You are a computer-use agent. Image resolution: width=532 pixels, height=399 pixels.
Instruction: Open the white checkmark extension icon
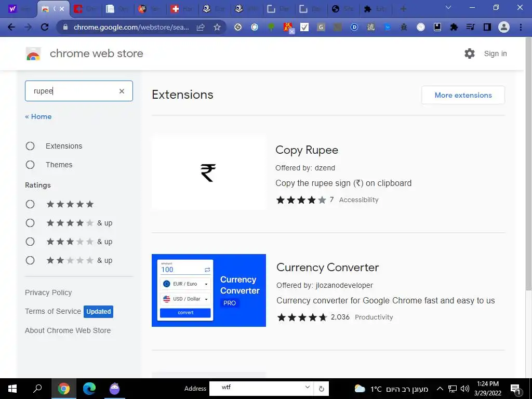tap(304, 27)
